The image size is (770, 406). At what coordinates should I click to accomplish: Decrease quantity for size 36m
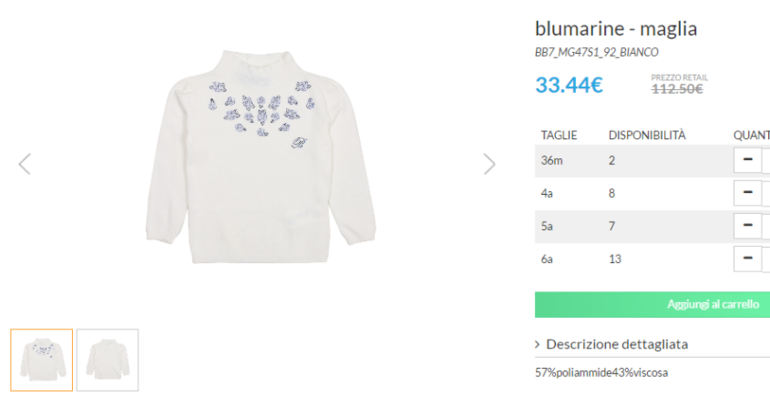[747, 159]
